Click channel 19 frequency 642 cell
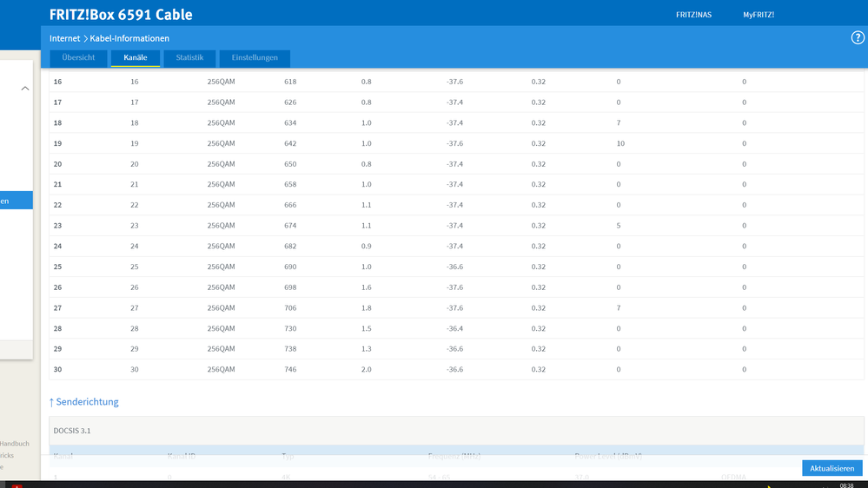 pos(290,143)
